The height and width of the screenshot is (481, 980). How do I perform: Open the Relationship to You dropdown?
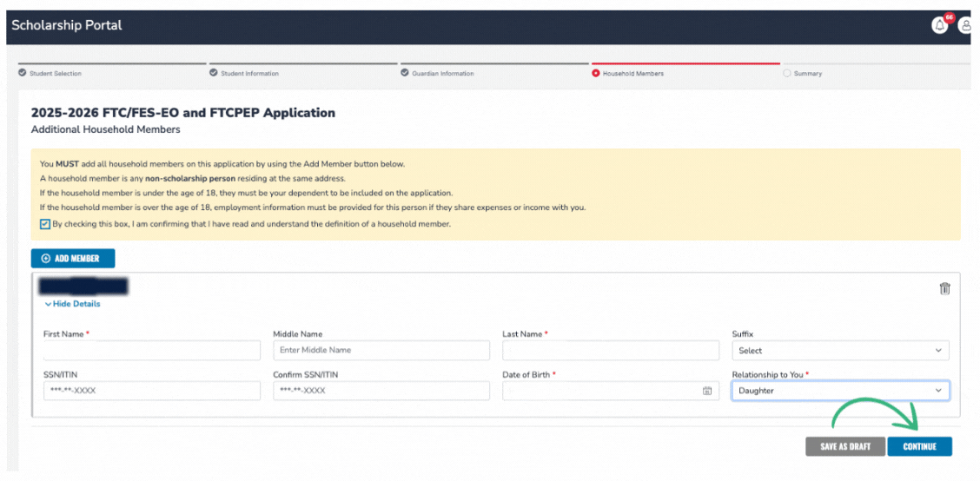click(839, 391)
